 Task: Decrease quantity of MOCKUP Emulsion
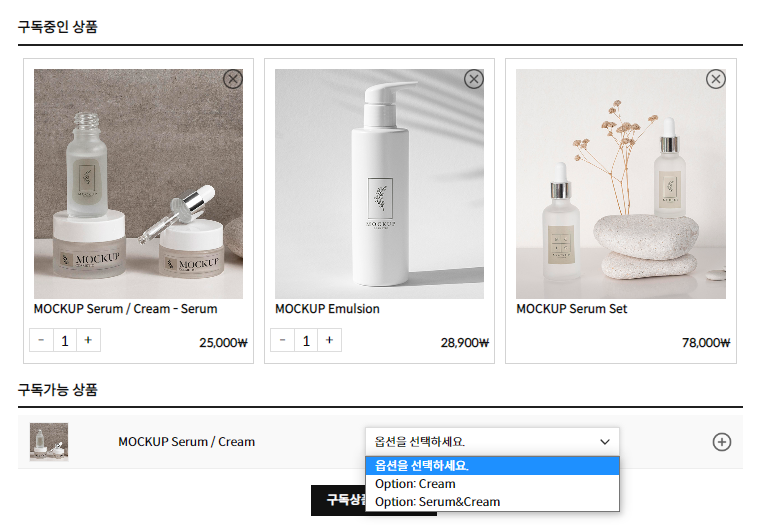[x=282, y=340]
